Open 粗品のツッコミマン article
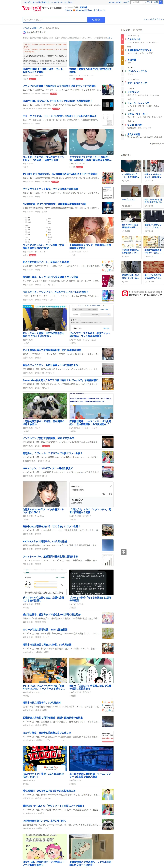This screenshot has width=164, height=868. pos(51,365)
